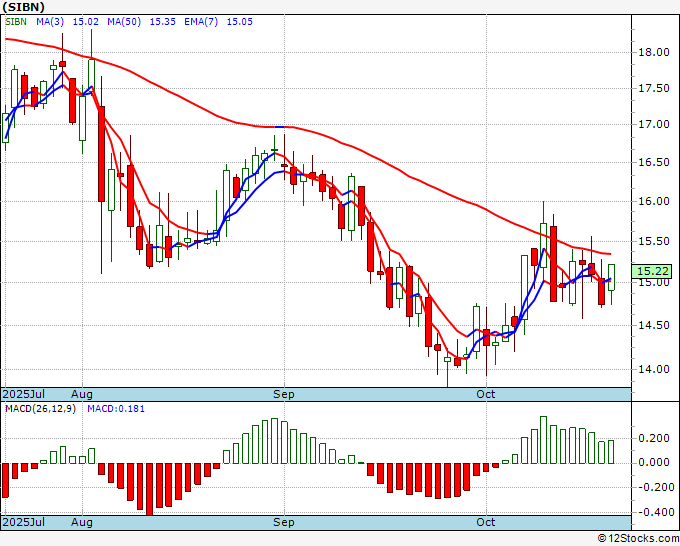The image size is (680, 546).
Task: Click Sep on the MACD time axis
Action: [283, 522]
